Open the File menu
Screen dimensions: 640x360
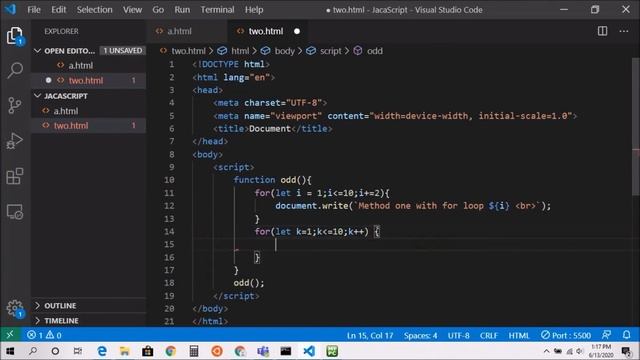tap(34, 9)
